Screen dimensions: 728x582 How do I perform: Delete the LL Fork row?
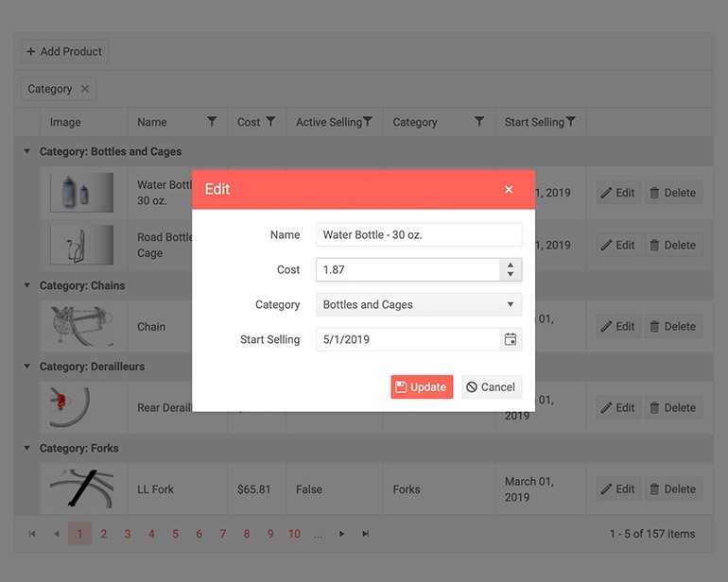673,488
